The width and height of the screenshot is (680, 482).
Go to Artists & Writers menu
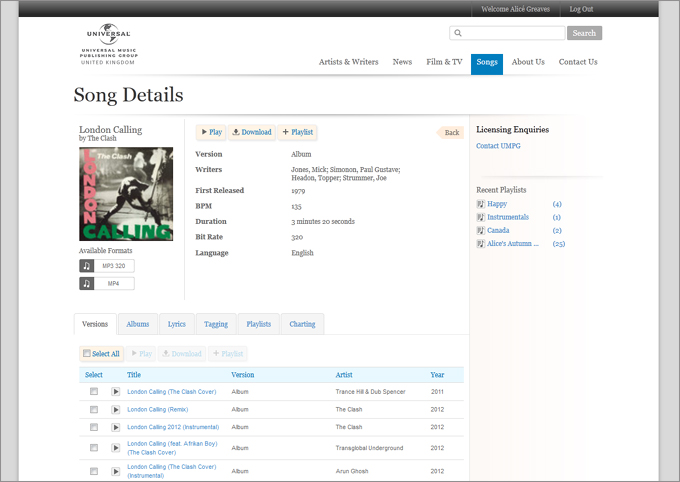(349, 62)
